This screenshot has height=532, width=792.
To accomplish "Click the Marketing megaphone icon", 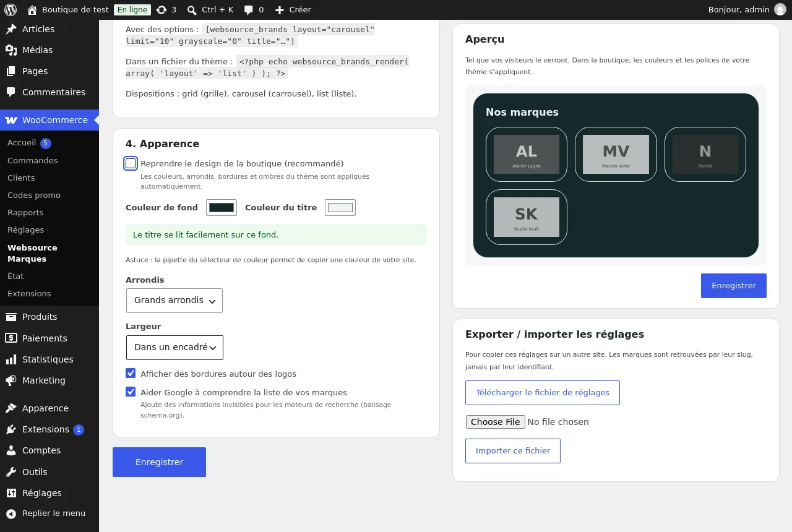I will tap(11, 380).
